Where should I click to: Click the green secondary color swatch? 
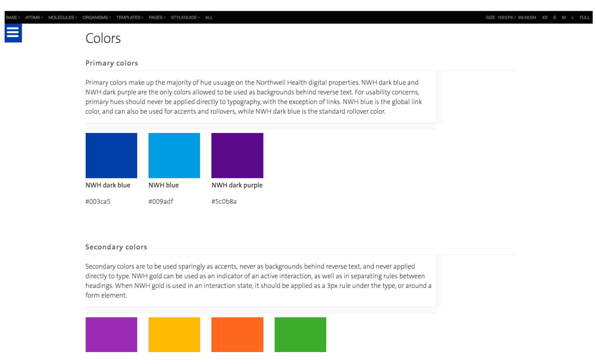pyautogui.click(x=300, y=334)
